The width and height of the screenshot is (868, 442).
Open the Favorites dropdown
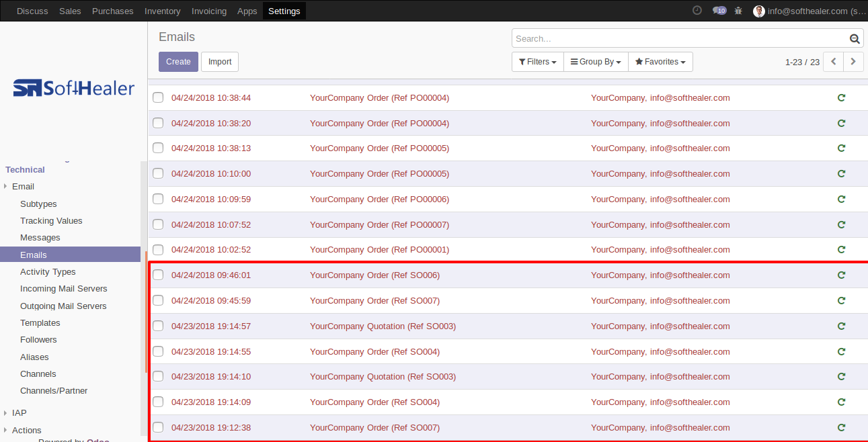(660, 62)
